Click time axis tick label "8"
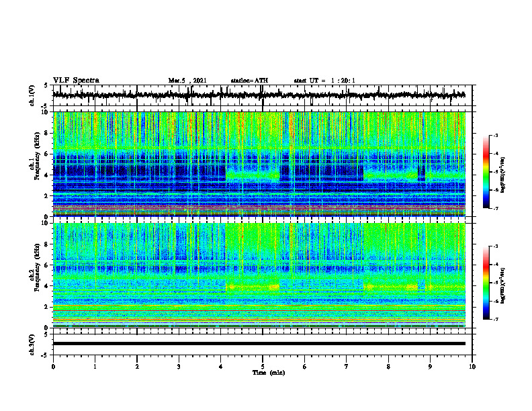Viewport: 532px width, 411px height. coord(388,367)
